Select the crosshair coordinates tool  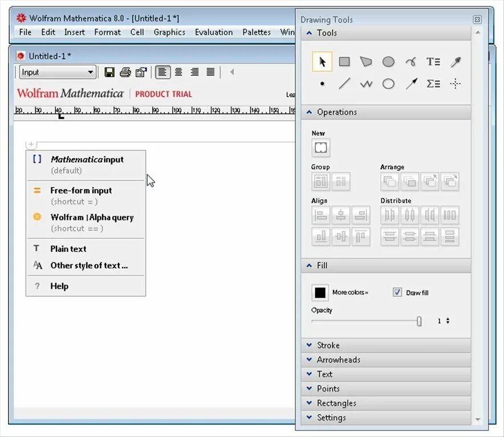(x=455, y=84)
